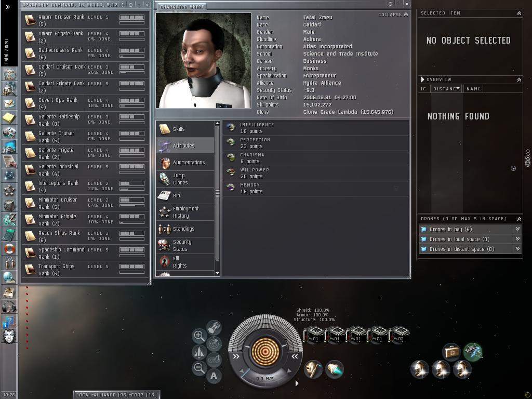Sort overview by Name column
Screen dimensions: 532x399
coord(473,88)
